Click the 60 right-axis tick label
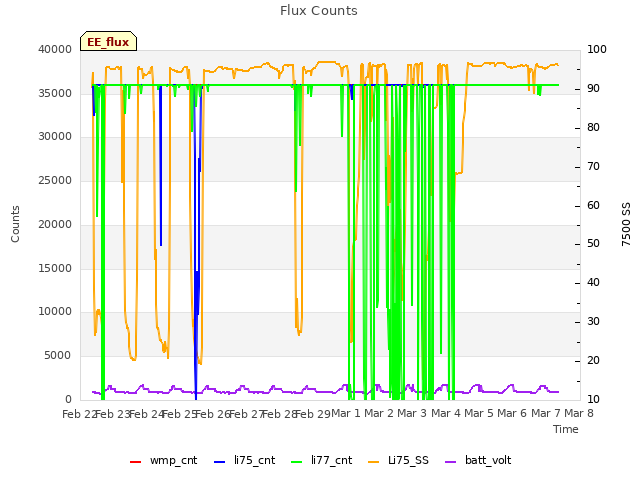Viewport: 640px width, 480px height. (x=593, y=205)
